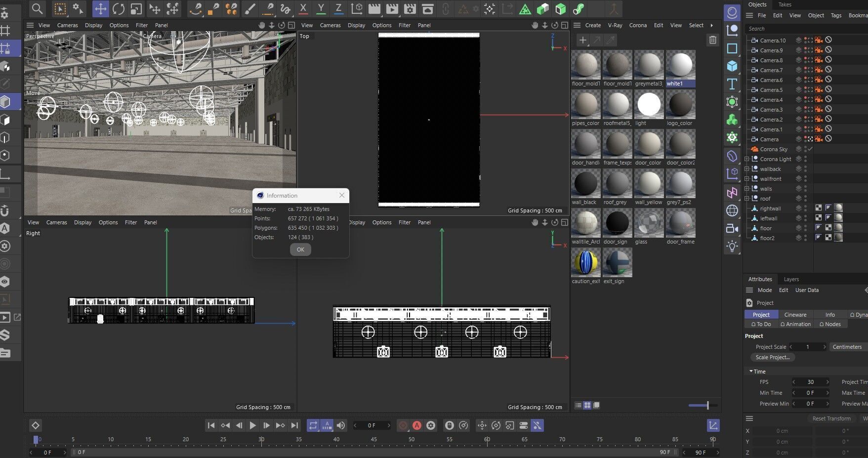Switch to the Takes tab
This screenshot has width=868, height=458.
(785, 4)
